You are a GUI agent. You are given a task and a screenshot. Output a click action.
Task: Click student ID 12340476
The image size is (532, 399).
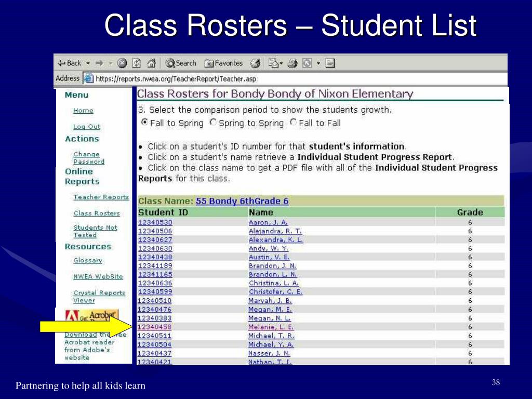(155, 310)
